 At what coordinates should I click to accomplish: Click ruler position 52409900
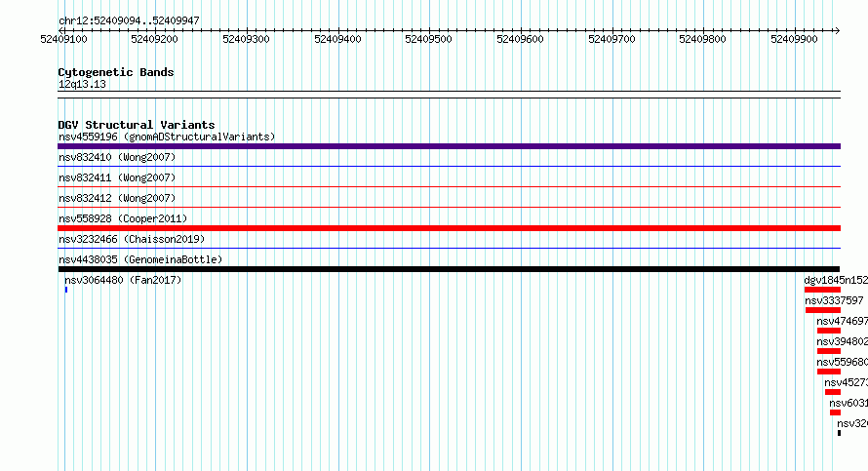point(794,39)
